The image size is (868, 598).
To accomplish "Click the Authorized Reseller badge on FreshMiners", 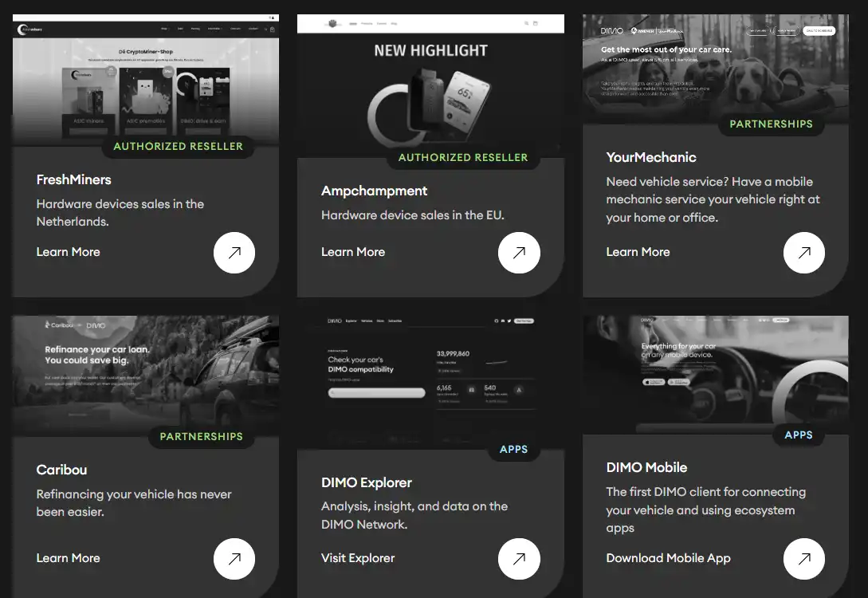I will pyautogui.click(x=179, y=146).
